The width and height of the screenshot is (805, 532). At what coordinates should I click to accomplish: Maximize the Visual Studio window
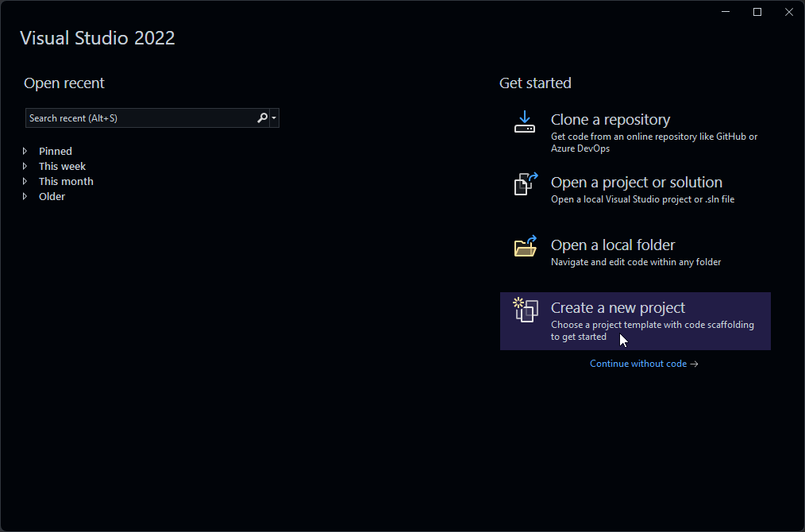point(757,11)
